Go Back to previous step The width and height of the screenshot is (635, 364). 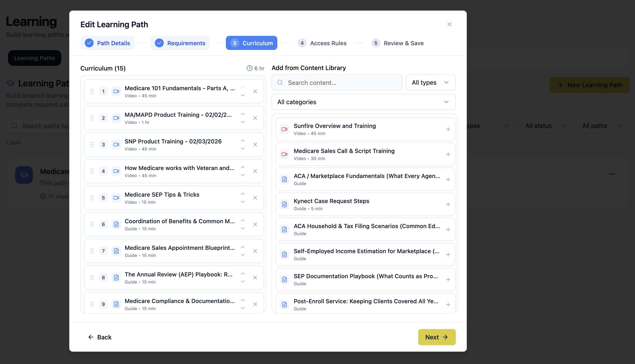point(100,337)
